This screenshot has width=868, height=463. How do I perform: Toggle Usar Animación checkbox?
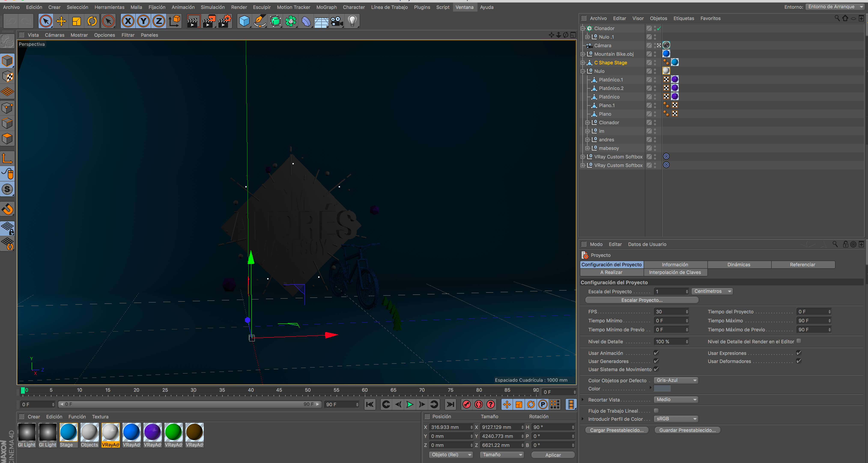(656, 353)
